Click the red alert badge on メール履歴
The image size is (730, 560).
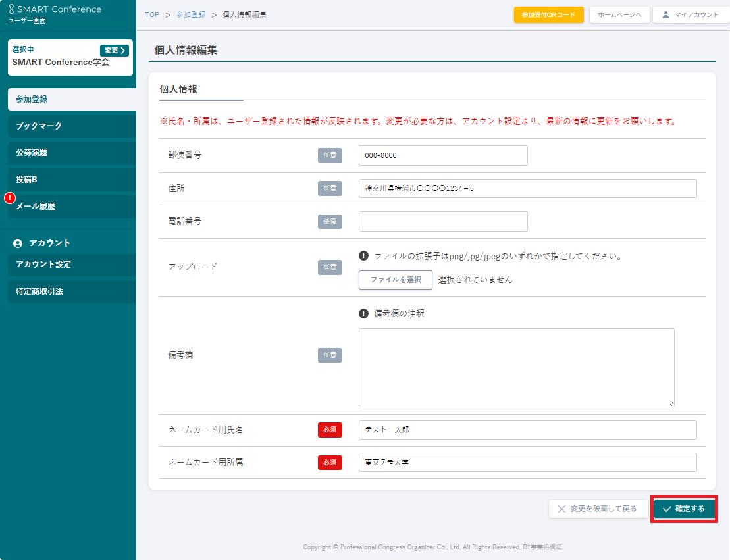tap(10, 198)
